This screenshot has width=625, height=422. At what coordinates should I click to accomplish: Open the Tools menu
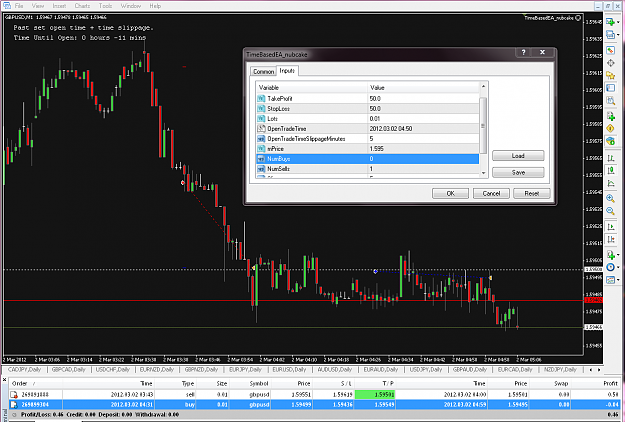coord(105,6)
